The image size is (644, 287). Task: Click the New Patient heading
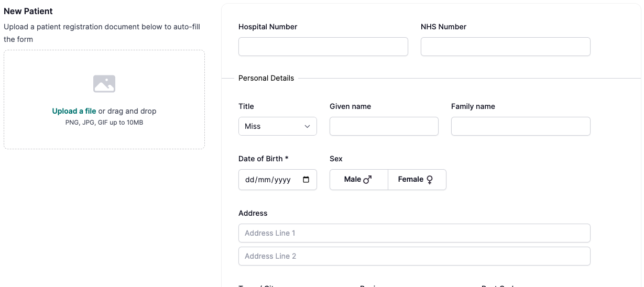28,11
